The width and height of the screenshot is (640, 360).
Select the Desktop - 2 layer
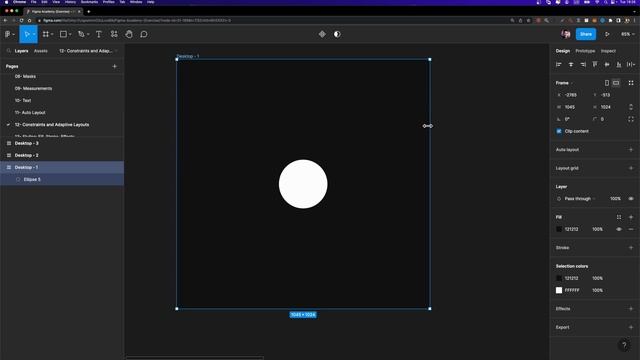[x=62, y=156]
